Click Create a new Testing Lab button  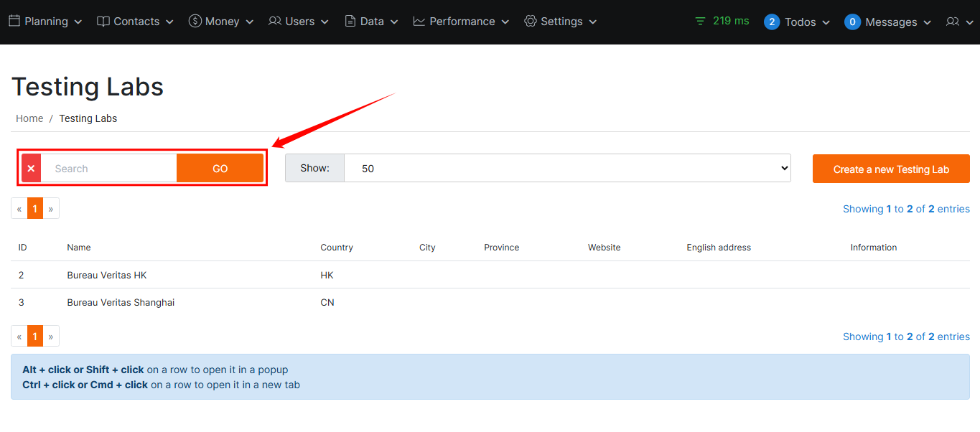click(891, 169)
